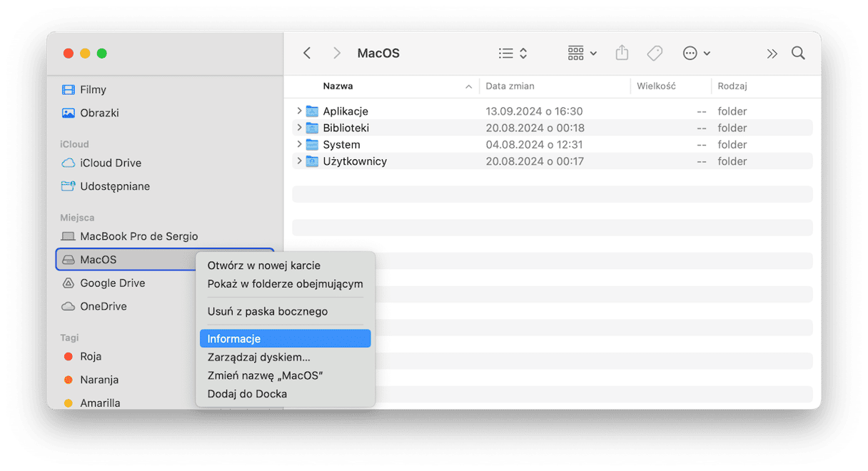Screen dimensions: 868x471
Task: Choose "Zmień nazwę „MacOS”" entry
Action: (286, 375)
